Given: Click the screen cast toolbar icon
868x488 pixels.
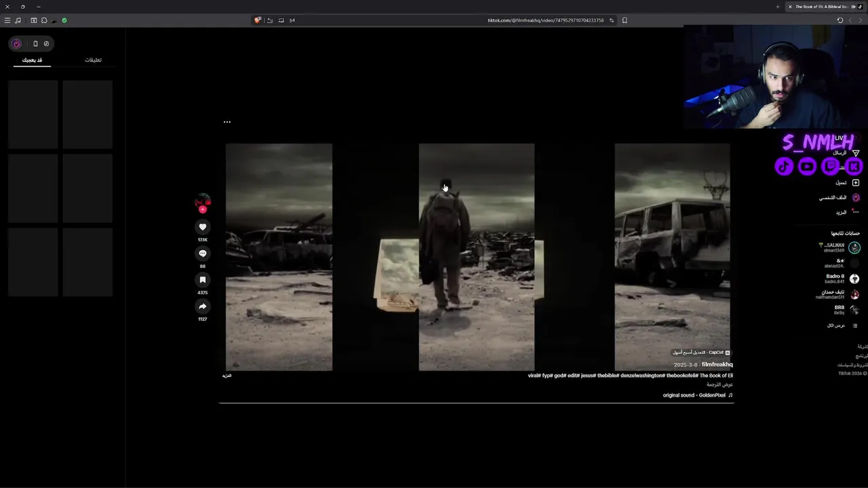Looking at the screenshot, I should 281,20.
